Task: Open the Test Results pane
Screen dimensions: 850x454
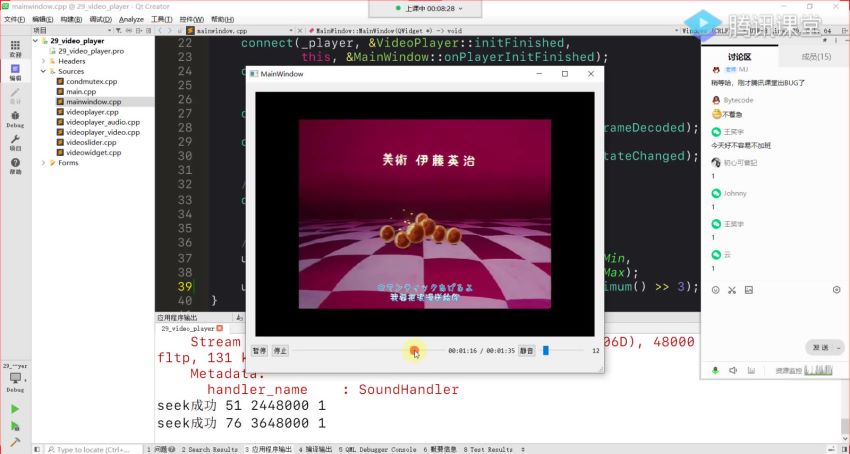Action: click(488, 449)
